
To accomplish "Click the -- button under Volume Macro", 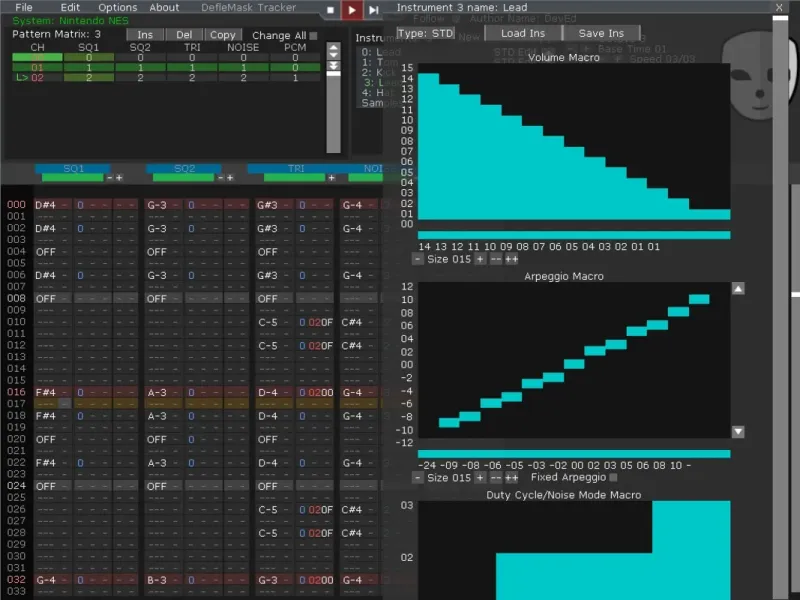I will tap(495, 259).
